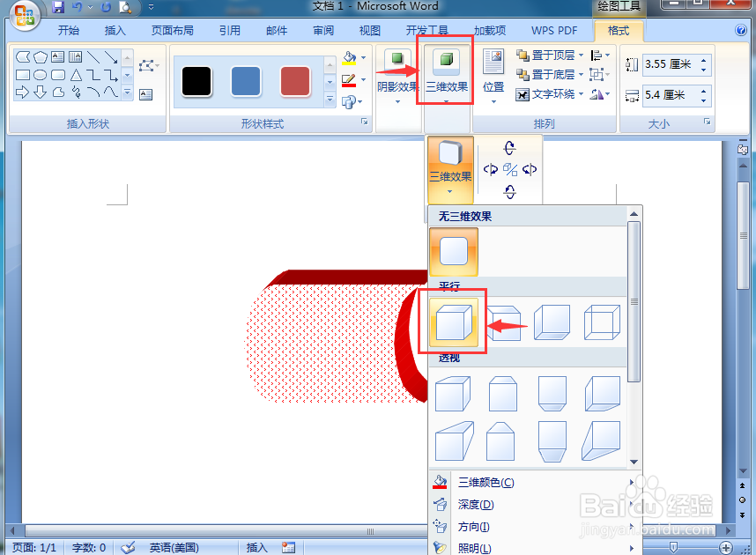Viewport: 756px width, 555px height.
Task: Increase shape height with stepper up
Action: tap(704, 60)
